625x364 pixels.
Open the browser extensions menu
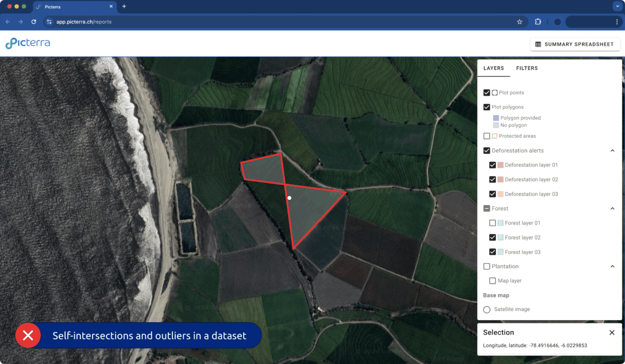538,22
